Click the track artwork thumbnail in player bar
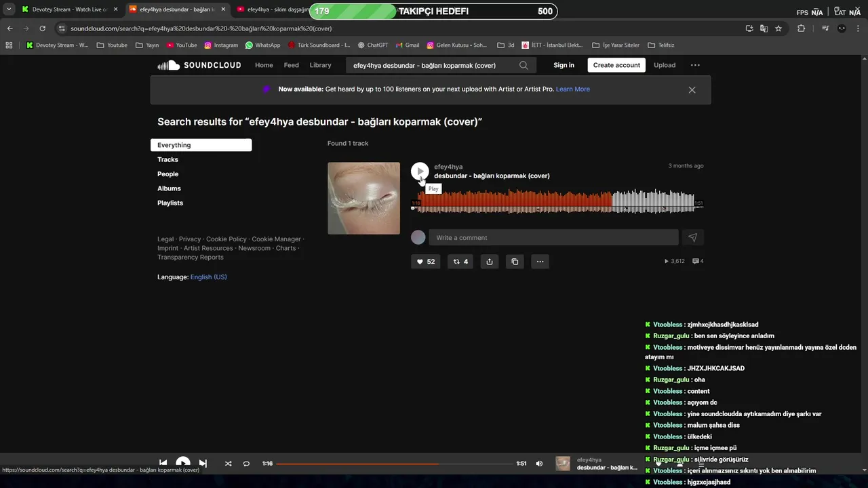 [563, 464]
